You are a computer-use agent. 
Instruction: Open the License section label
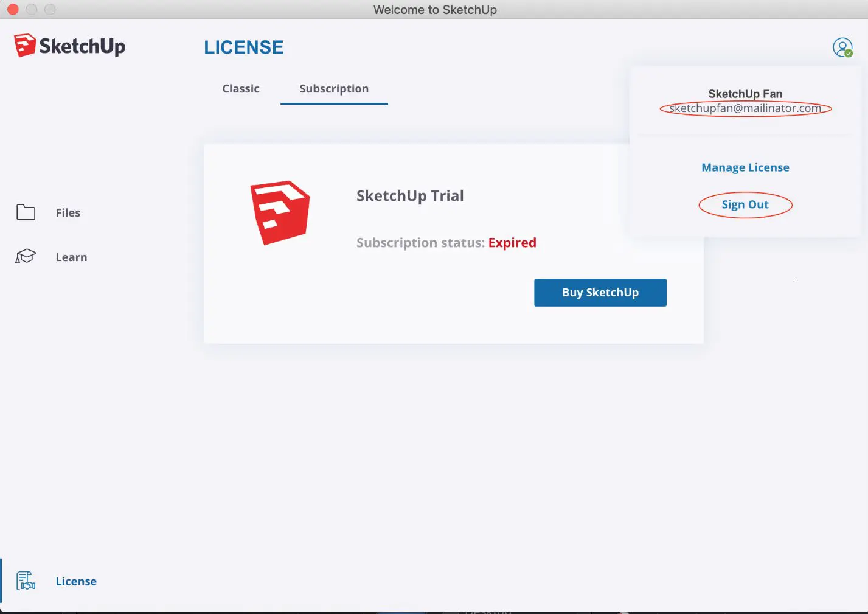(76, 581)
